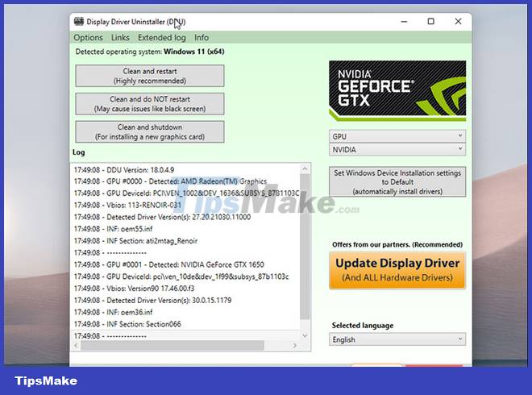Click the DDU app icon in title bar
Screen dimensions: 532x395
(79, 22)
